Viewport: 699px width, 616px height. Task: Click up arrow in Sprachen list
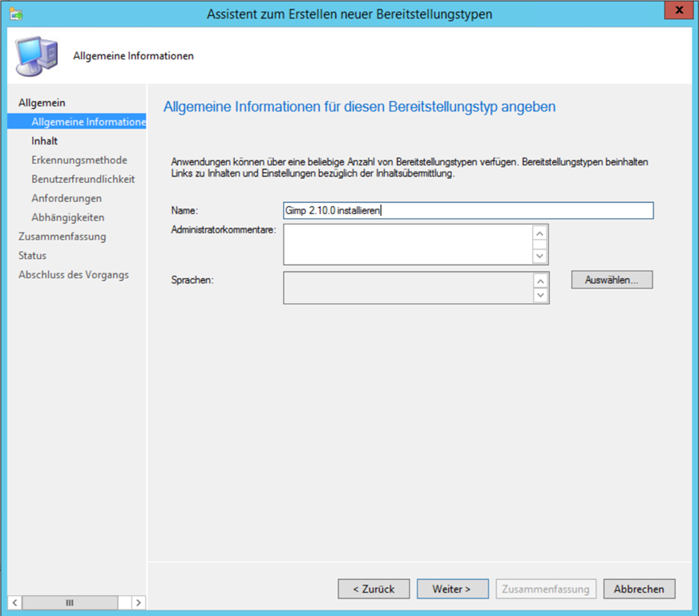540,281
